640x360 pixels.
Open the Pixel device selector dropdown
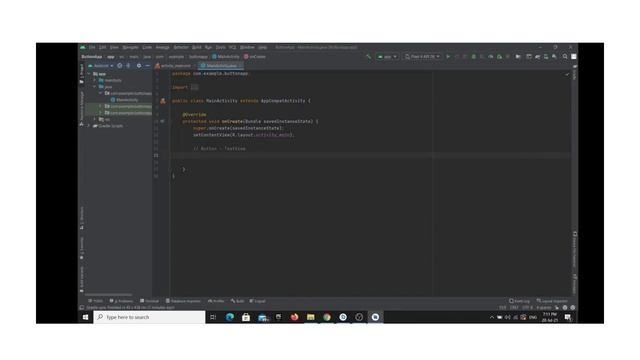point(422,57)
